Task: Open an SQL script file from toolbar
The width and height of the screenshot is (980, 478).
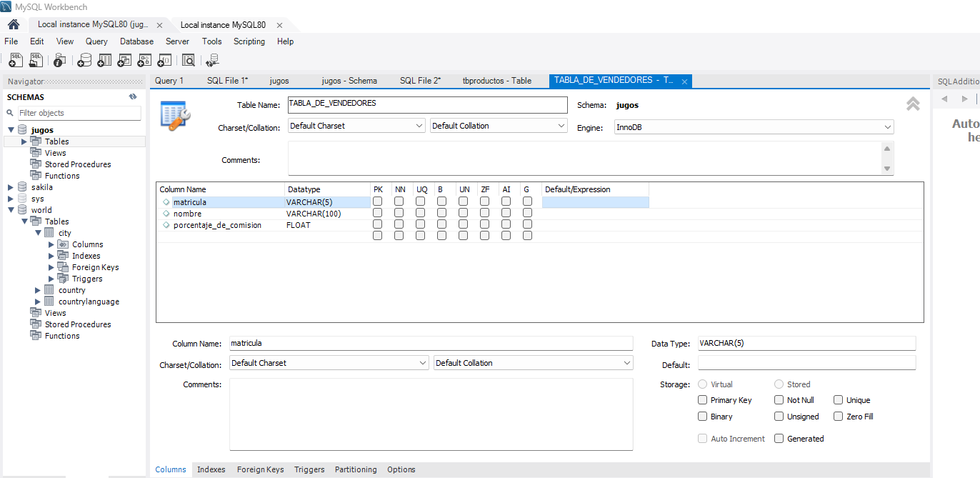Action: coord(36,61)
